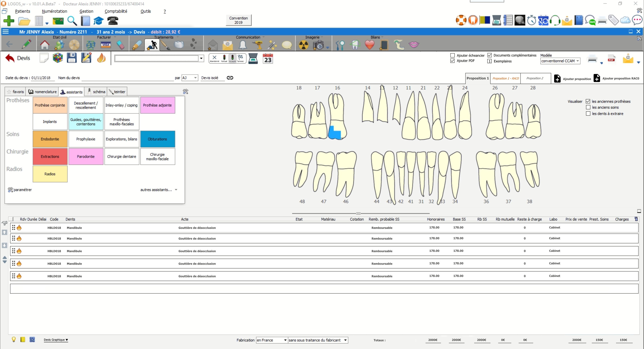Uncheck the Ajouter PDF checkbox
This screenshot has height=349, width=644.
[x=452, y=61]
